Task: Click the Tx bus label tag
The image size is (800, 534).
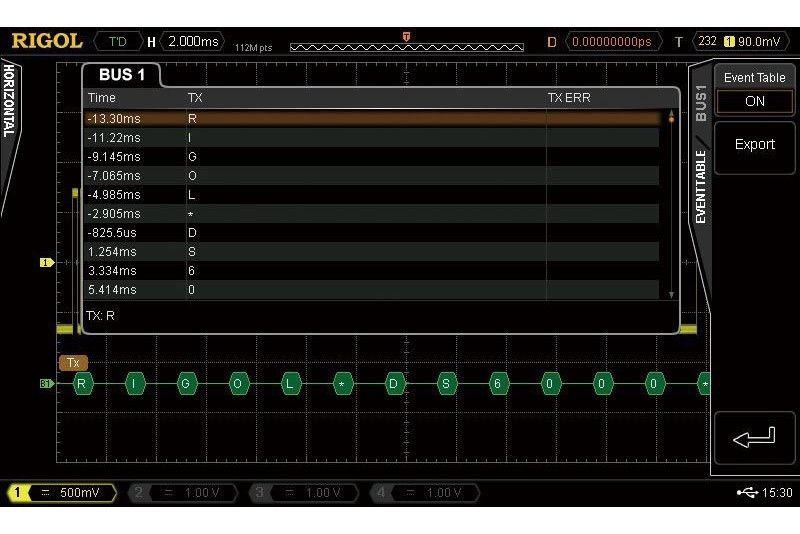Action: (73, 363)
